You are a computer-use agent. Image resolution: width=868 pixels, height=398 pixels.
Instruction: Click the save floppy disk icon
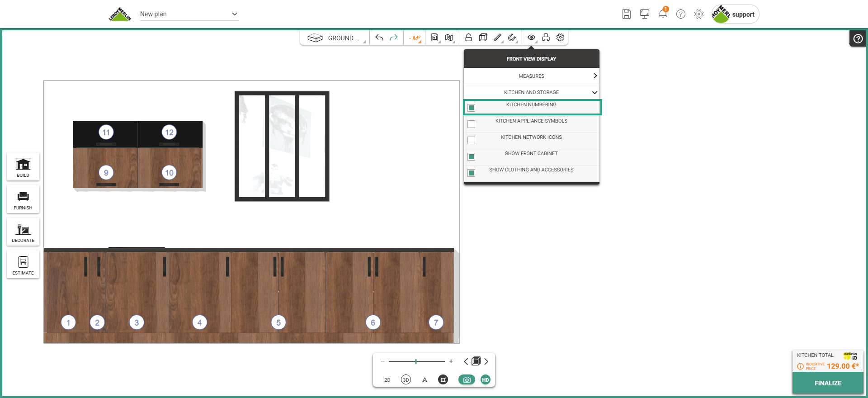click(627, 14)
